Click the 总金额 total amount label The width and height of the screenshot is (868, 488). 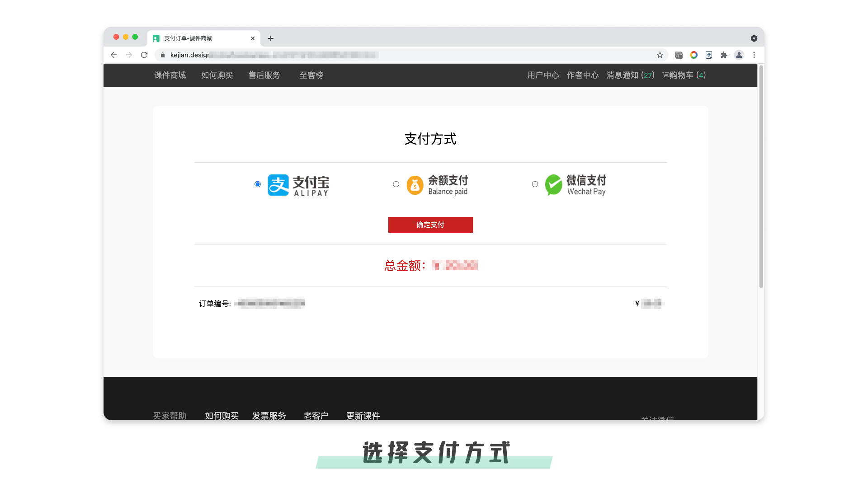[405, 266]
